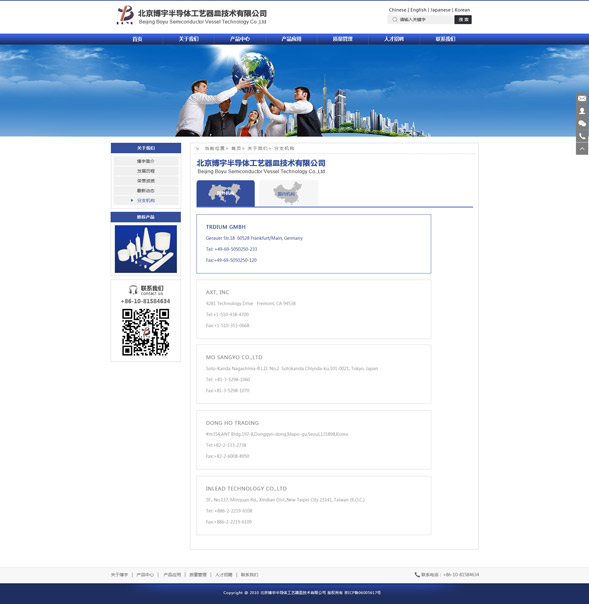Click the phone icon on the floating sidebar

pyautogui.click(x=582, y=136)
